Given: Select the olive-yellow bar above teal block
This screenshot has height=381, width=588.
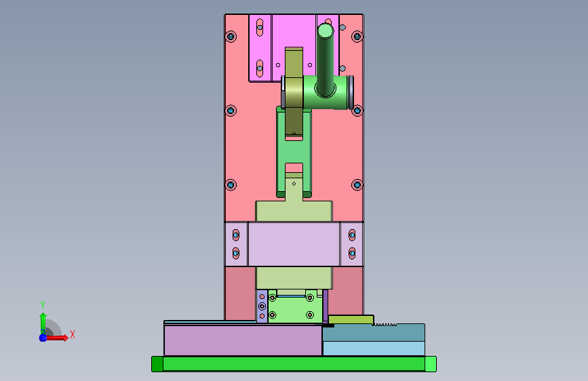Looking at the screenshot, I should [x=351, y=320].
